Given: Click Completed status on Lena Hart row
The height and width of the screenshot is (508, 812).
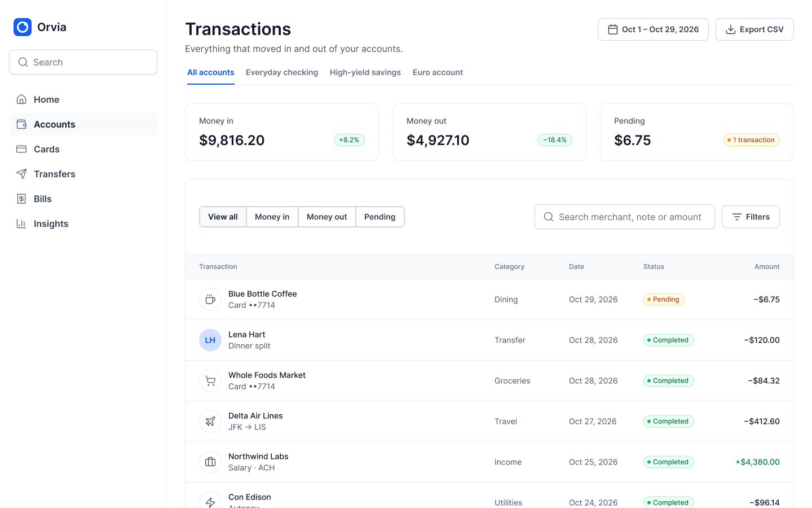Looking at the screenshot, I should [668, 340].
